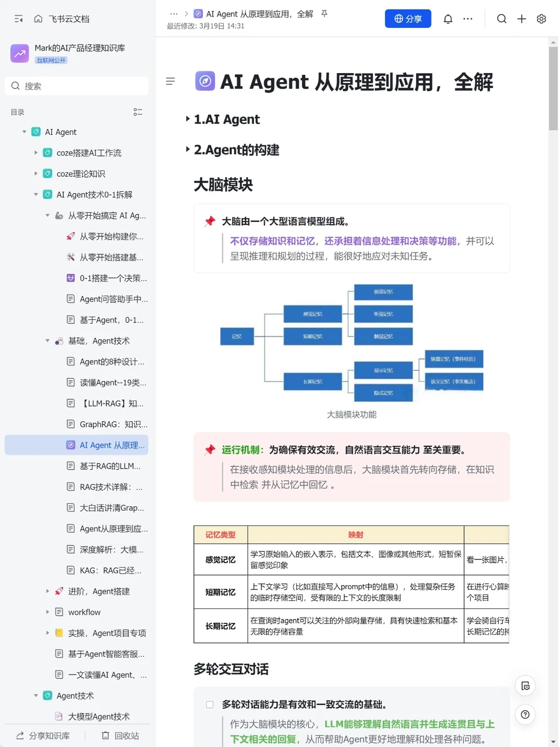
Task: Expand the coze搭建AI工作流 node arrow
Action: click(36, 153)
